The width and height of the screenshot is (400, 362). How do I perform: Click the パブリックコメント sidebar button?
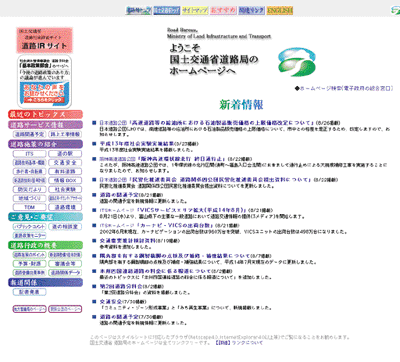[x=29, y=227]
